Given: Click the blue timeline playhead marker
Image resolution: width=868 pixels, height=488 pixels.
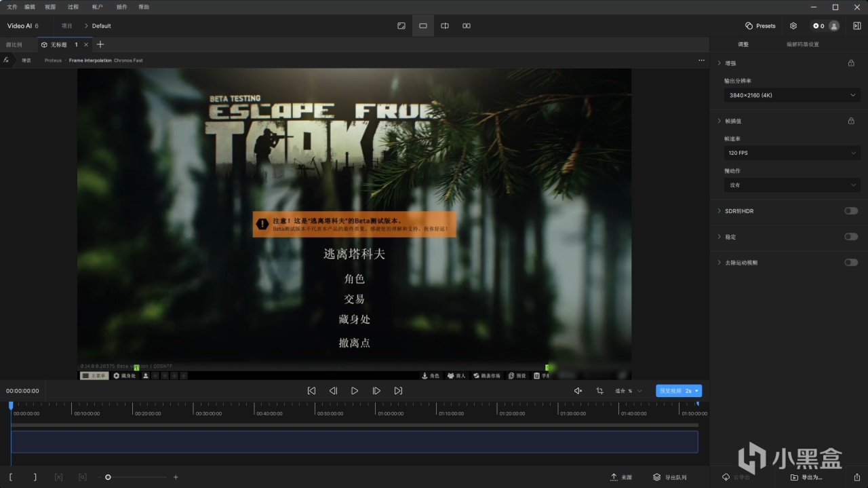Looking at the screenshot, I should pos(11,405).
